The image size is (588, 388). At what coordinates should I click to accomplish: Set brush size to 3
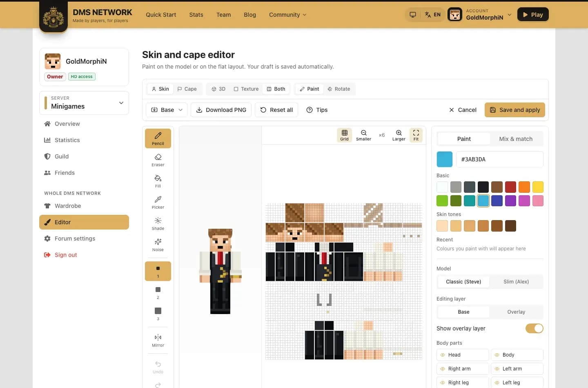(158, 314)
